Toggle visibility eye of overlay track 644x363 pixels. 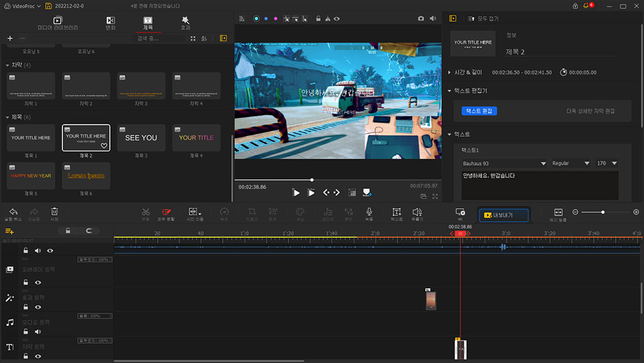point(38,283)
